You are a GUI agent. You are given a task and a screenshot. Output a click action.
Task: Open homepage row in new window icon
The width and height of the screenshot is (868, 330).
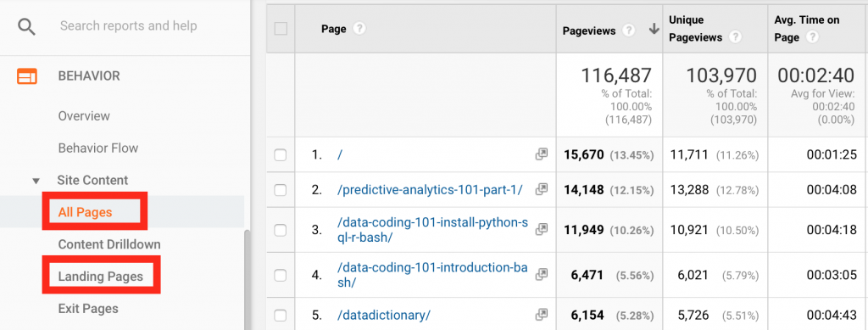tap(541, 155)
